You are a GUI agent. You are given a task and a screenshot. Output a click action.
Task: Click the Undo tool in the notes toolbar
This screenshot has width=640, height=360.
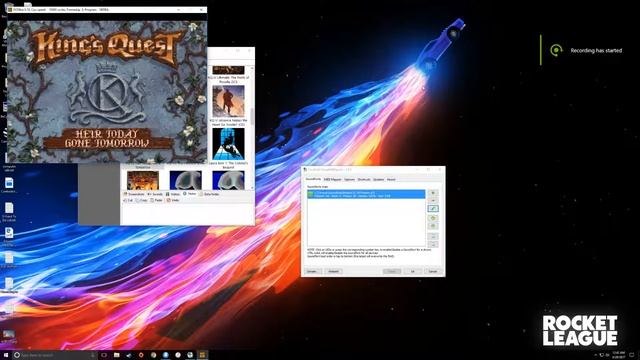[x=173, y=200]
